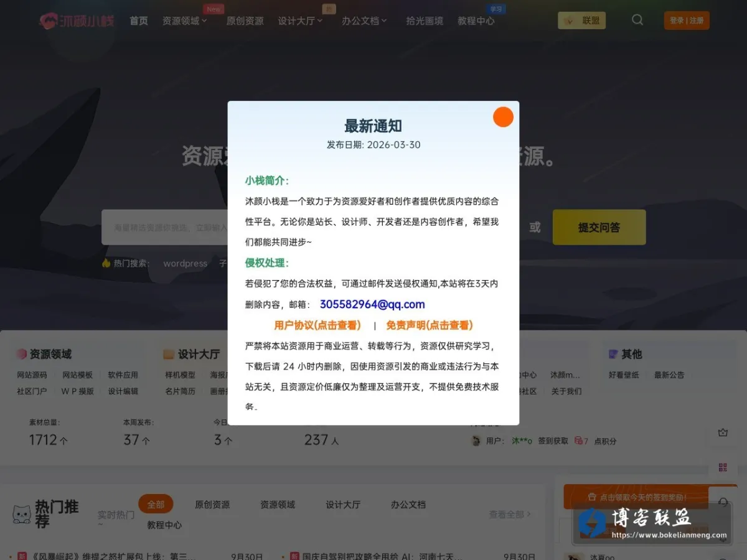Open the W P 摸版 category link

[x=77, y=391]
